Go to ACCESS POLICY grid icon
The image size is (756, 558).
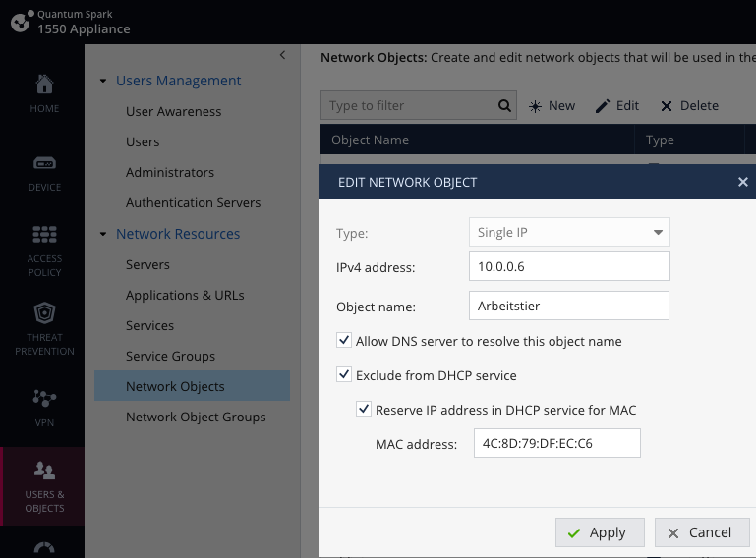pos(44,234)
